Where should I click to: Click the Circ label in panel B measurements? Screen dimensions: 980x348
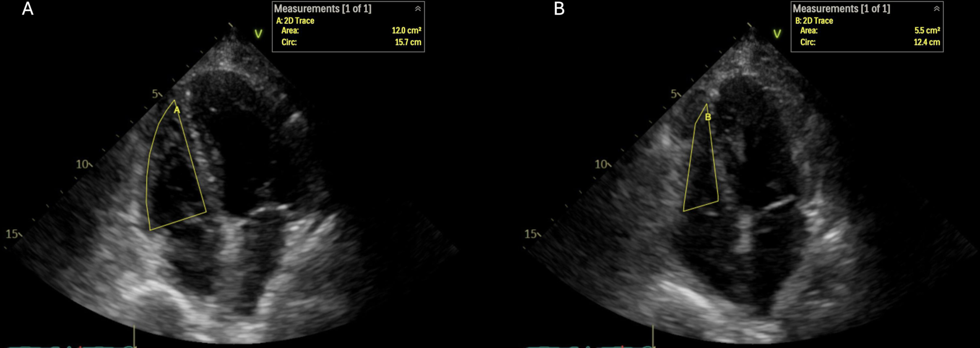808,42
